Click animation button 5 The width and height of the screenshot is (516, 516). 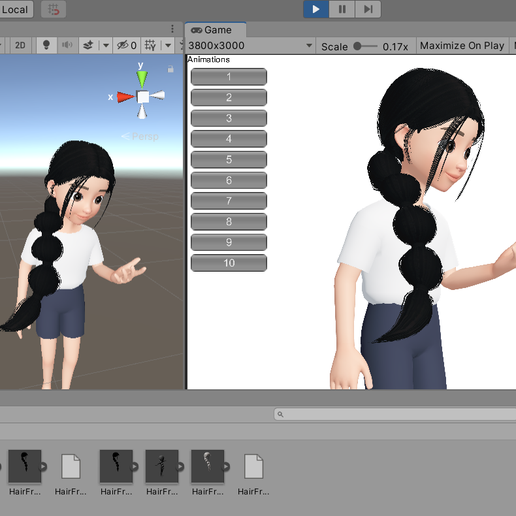pos(229,159)
